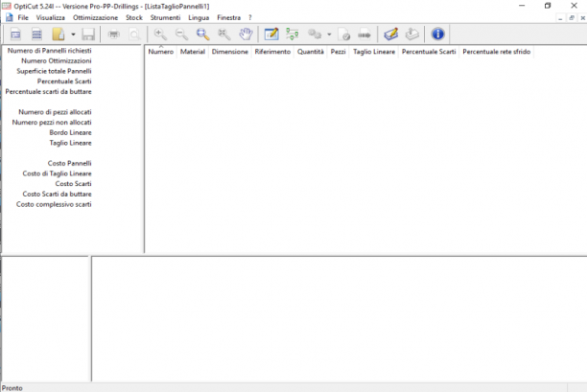Click the Quantità column header

point(311,52)
